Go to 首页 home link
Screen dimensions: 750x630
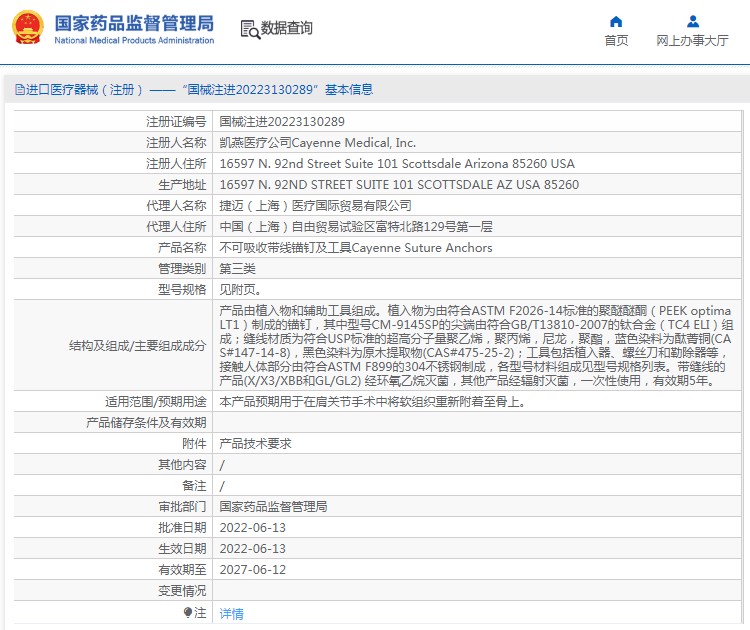click(616, 41)
